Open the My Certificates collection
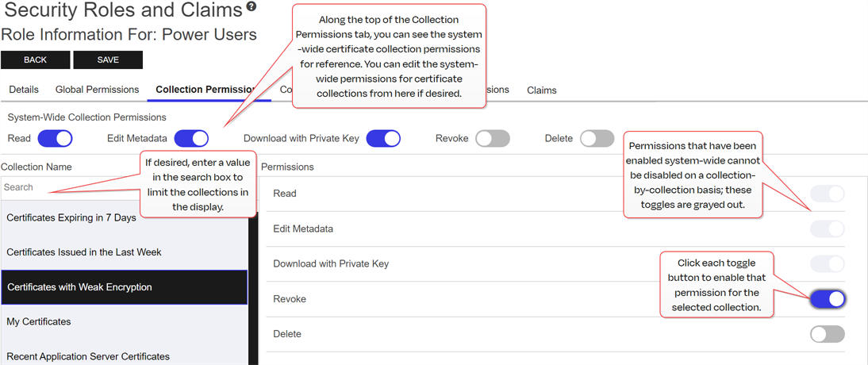 tap(39, 321)
